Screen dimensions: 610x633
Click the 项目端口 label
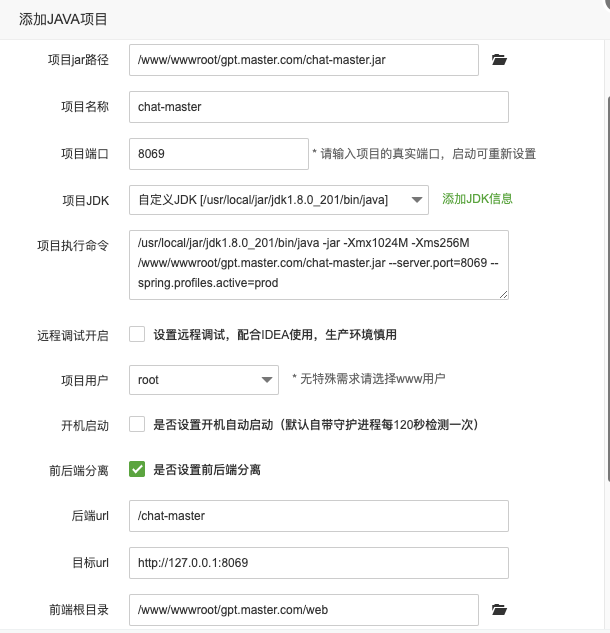(x=85, y=154)
